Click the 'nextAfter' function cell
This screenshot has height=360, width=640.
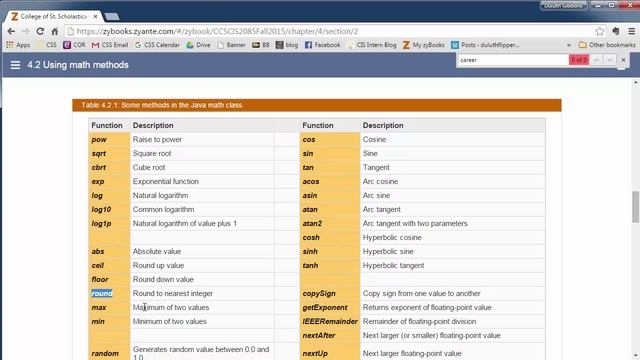coord(330,336)
